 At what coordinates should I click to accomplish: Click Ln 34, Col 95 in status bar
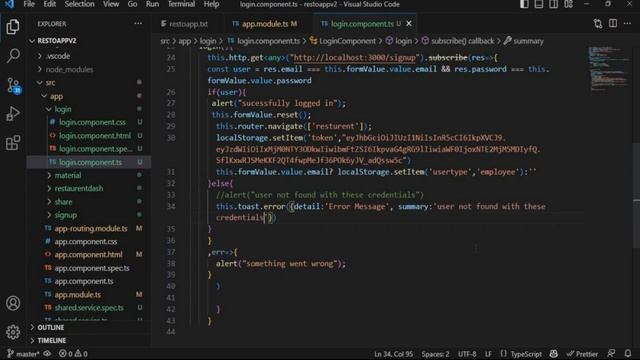coord(393,354)
